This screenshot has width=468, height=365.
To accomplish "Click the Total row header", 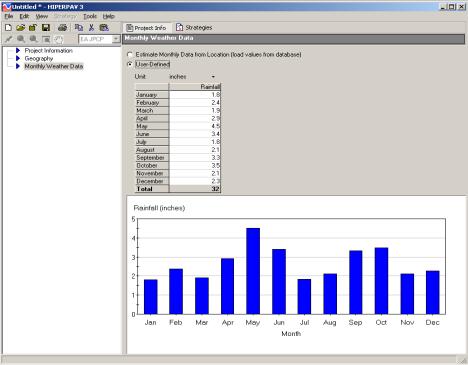I will pyautogui.click(x=152, y=189).
